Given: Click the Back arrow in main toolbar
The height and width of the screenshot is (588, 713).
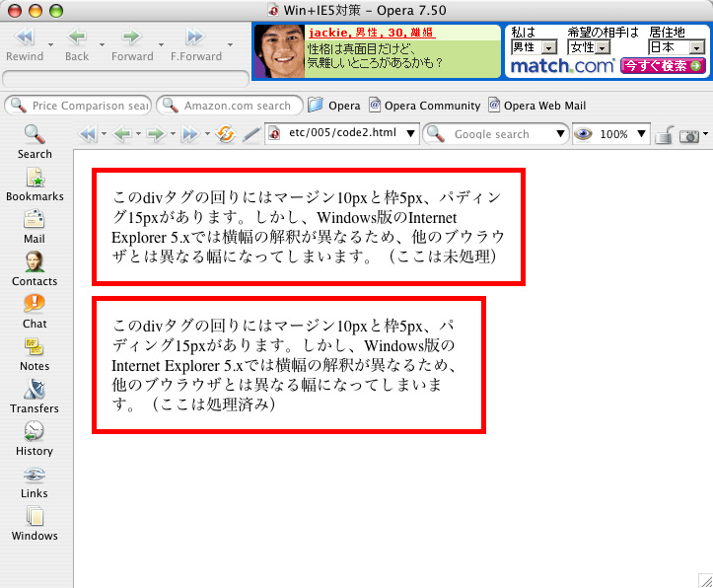Looking at the screenshot, I should (x=77, y=44).
